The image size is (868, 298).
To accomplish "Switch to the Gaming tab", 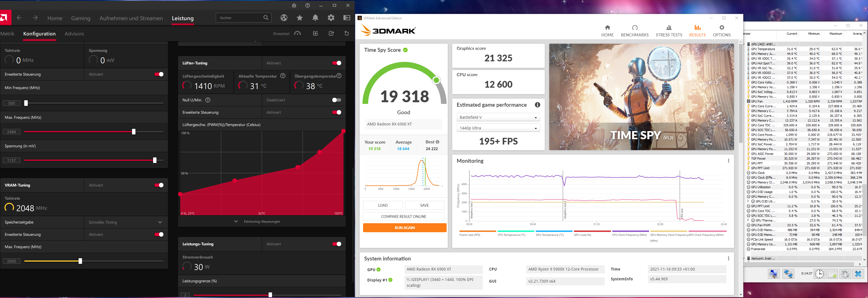I will [x=80, y=18].
